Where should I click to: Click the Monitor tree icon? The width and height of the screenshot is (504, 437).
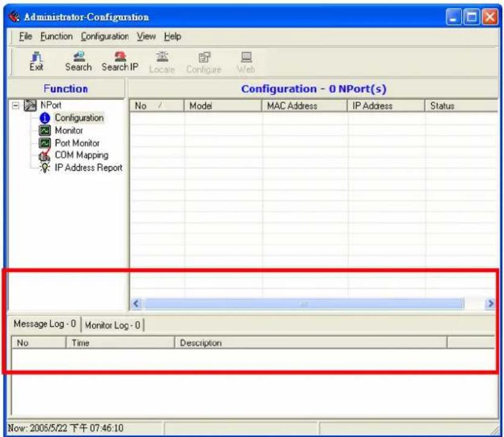[45, 130]
